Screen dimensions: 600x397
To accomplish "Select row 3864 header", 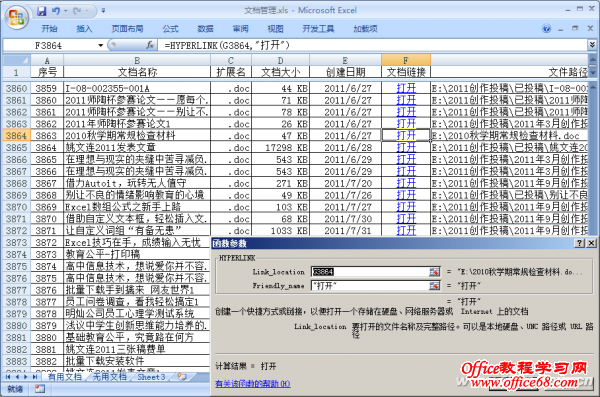I will [16, 136].
